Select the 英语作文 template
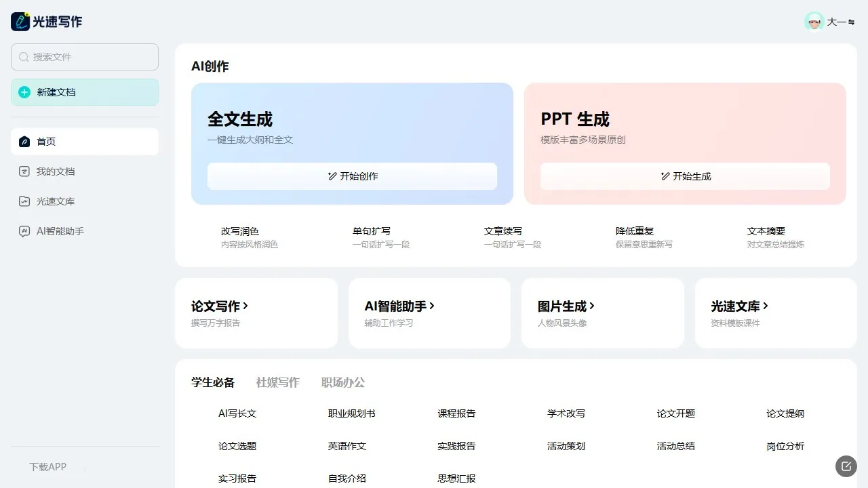 [347, 446]
